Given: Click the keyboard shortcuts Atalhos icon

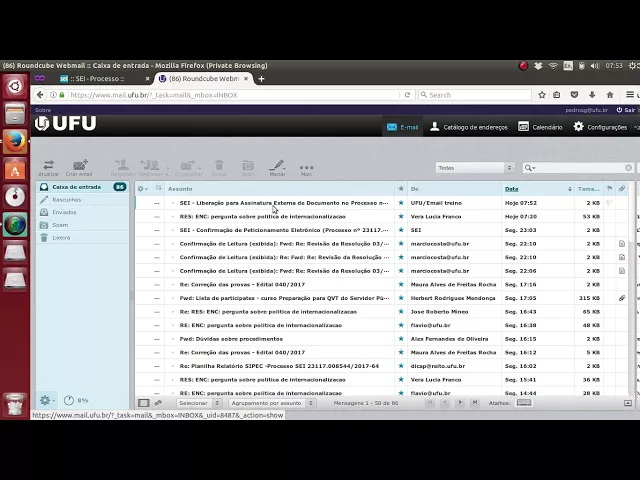Looking at the screenshot, I should coord(524,403).
